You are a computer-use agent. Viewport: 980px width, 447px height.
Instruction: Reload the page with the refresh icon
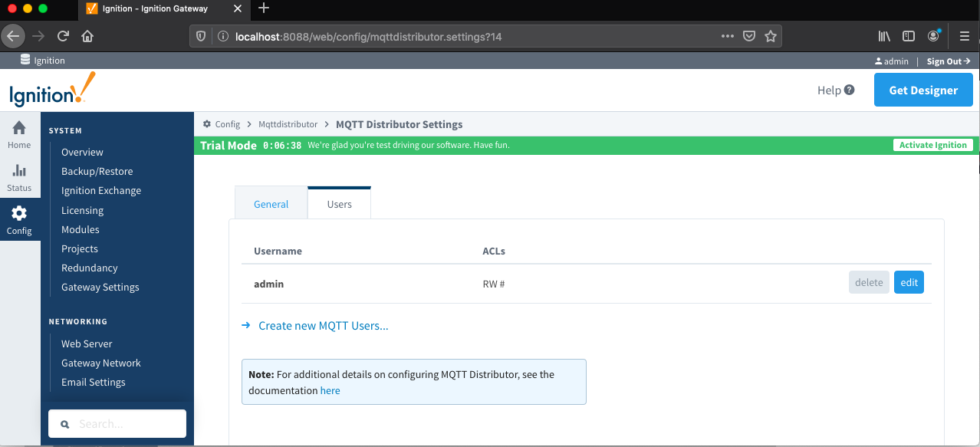[x=63, y=36]
